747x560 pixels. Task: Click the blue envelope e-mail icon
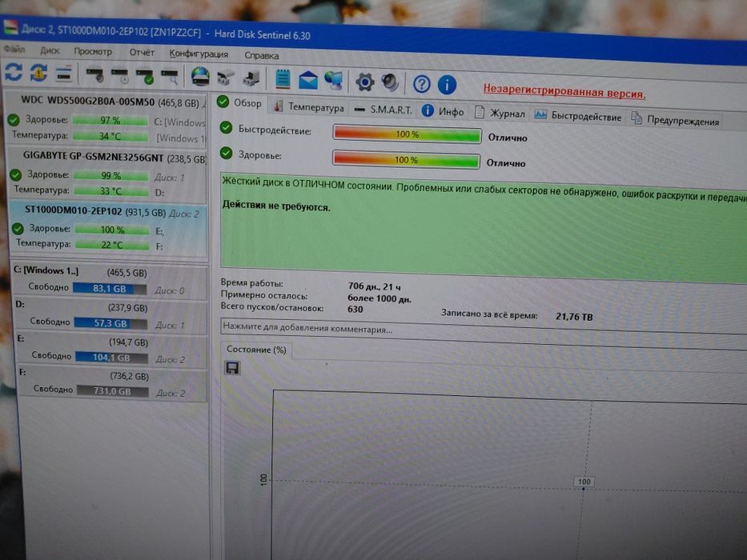(x=307, y=80)
